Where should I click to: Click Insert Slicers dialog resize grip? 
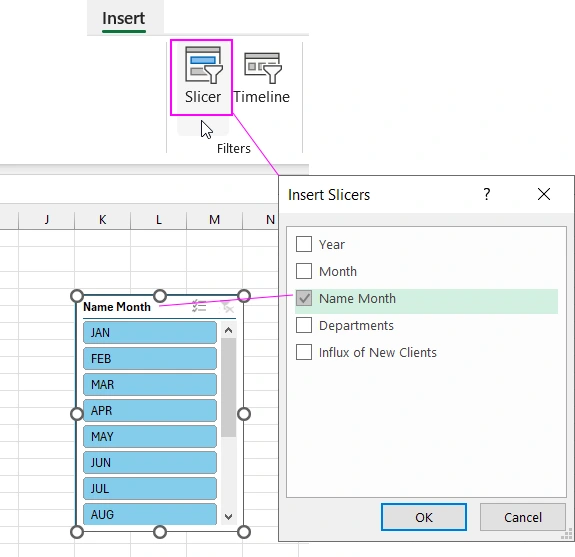tap(567, 534)
